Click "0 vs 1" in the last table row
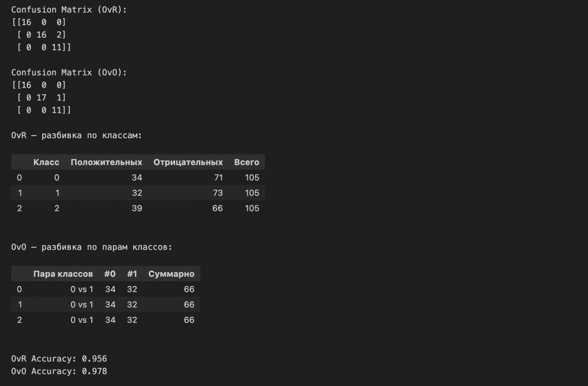The height and width of the screenshot is (386, 588). point(82,320)
